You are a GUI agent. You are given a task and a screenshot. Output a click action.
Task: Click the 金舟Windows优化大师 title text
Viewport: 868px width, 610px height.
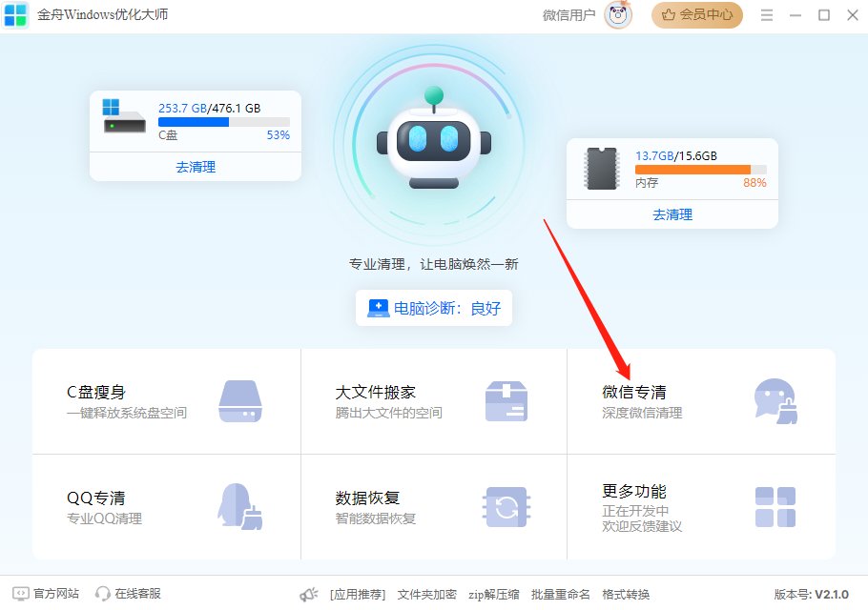102,14
